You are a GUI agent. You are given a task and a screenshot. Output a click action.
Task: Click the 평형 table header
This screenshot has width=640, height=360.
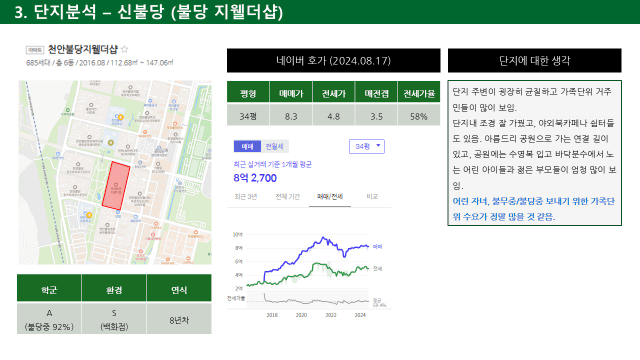(248, 93)
